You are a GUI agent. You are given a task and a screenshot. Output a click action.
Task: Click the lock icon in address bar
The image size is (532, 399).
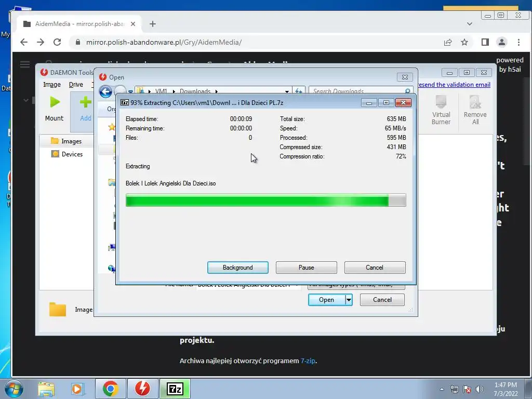point(78,42)
